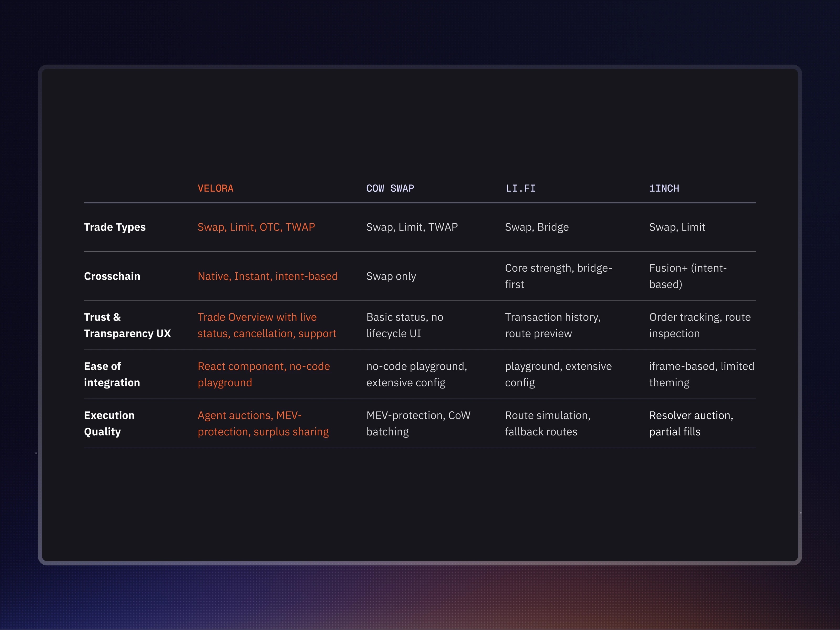Click 'Basic status, no lifecycle UI' cell
This screenshot has height=630, width=840.
[x=405, y=325]
